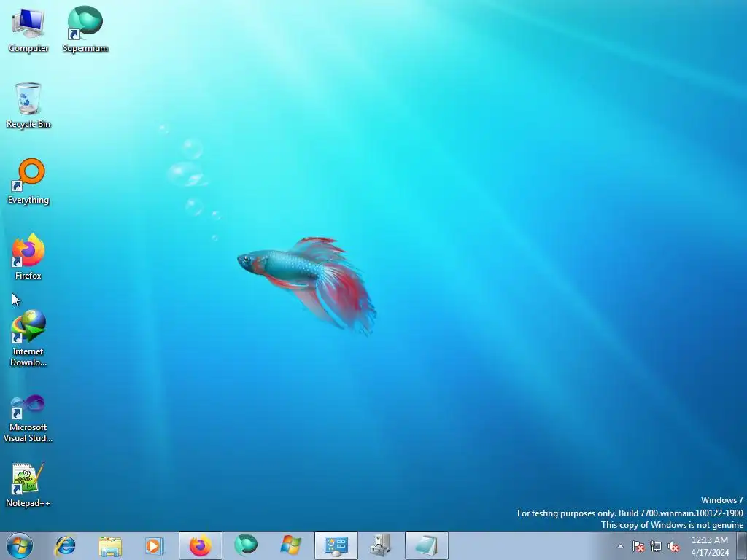Select the Recycle Bin icon
This screenshot has height=560, width=747.
click(28, 106)
